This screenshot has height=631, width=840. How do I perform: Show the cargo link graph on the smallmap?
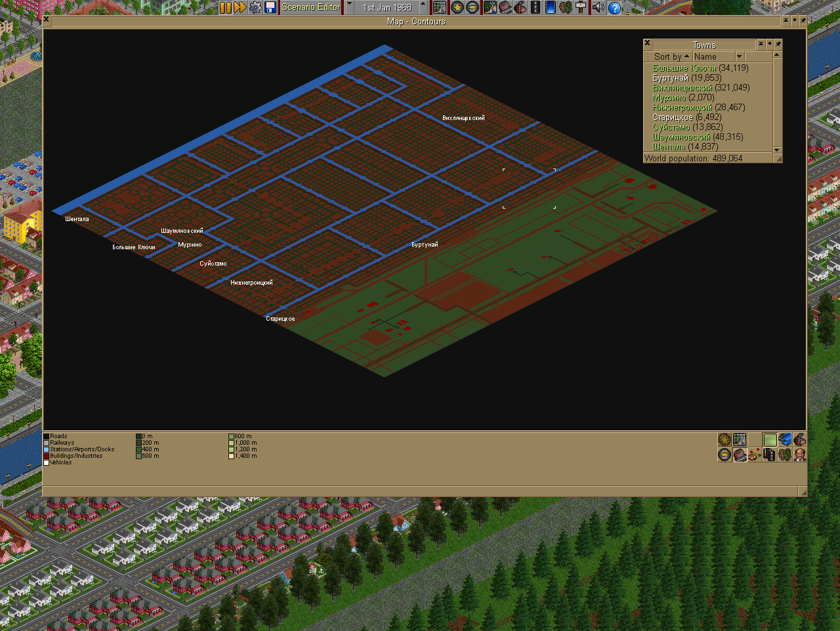coord(755,455)
